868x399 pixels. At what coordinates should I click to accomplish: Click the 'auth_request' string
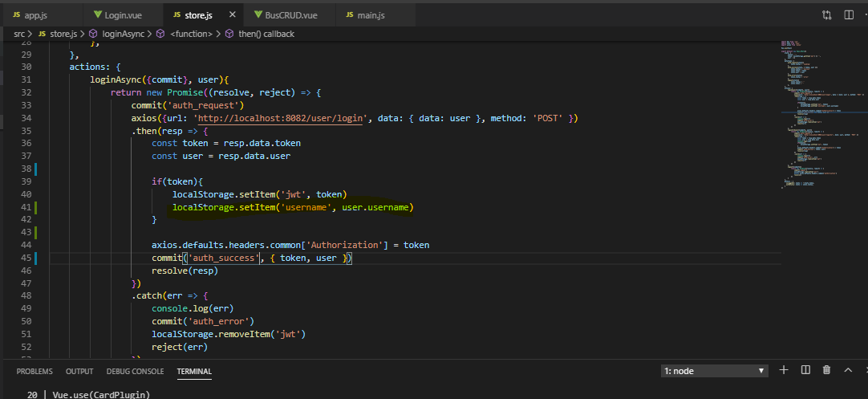[x=203, y=105]
